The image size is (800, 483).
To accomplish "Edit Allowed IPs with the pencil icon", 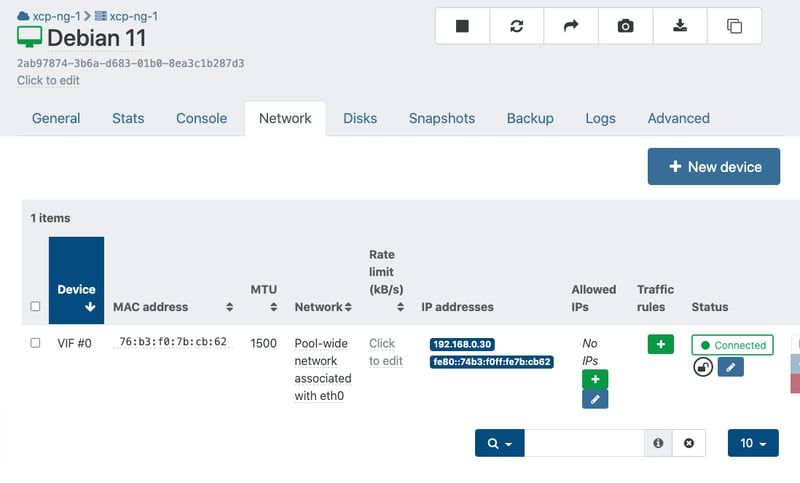I will 595,399.
